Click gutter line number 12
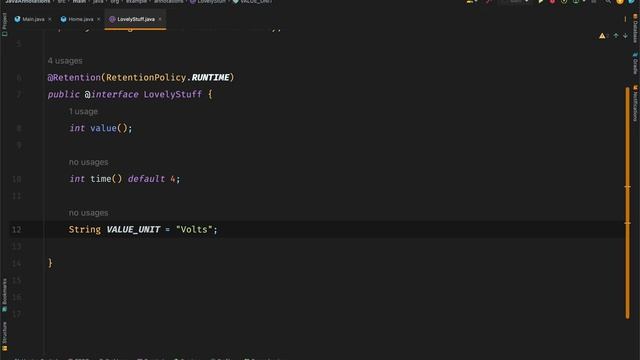The height and width of the screenshot is (360, 640). pos(16,230)
